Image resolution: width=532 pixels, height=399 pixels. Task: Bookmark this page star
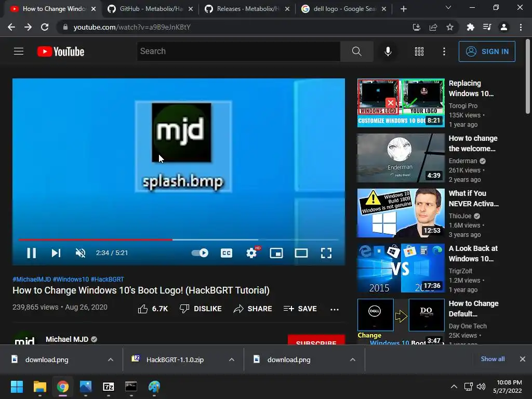pyautogui.click(x=449, y=27)
